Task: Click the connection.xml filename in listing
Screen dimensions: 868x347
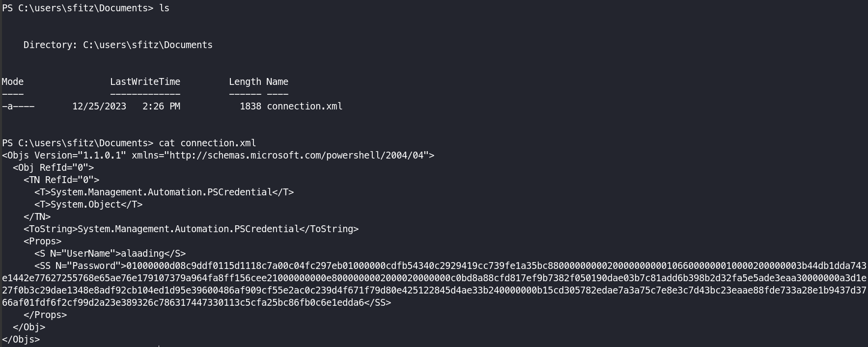Action: (305, 107)
